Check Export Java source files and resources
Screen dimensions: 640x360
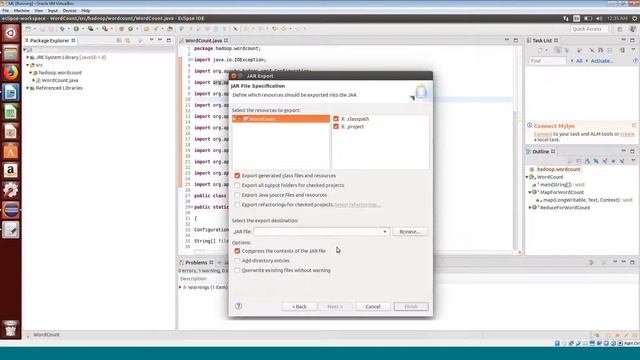click(x=237, y=195)
